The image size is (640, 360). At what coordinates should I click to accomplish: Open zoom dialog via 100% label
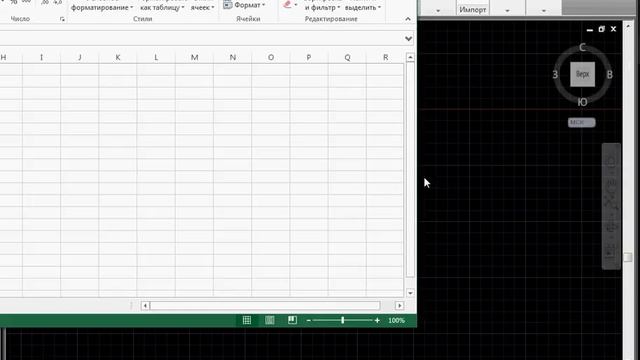tap(396, 321)
